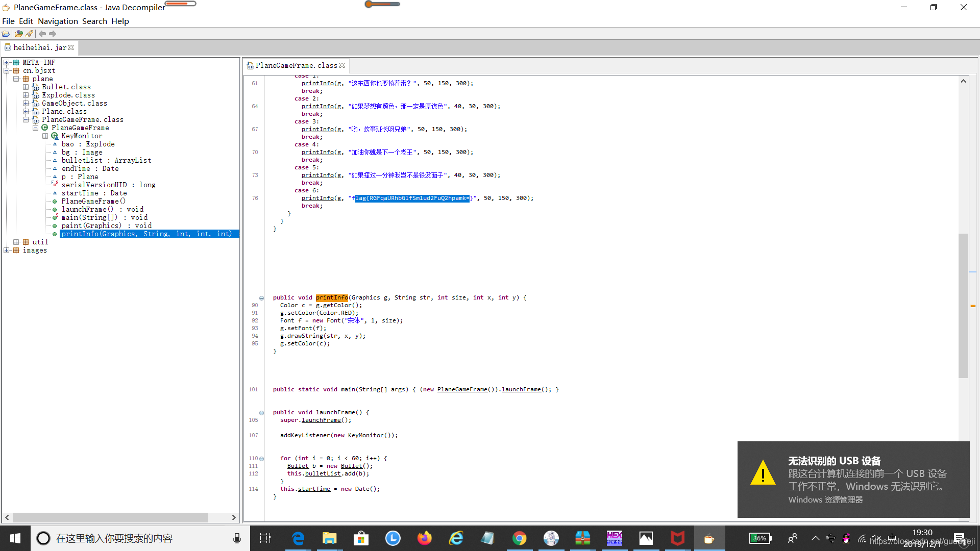Screen dimensions: 980x551
Task: Select the launchFrame() : void method
Action: 102,209
